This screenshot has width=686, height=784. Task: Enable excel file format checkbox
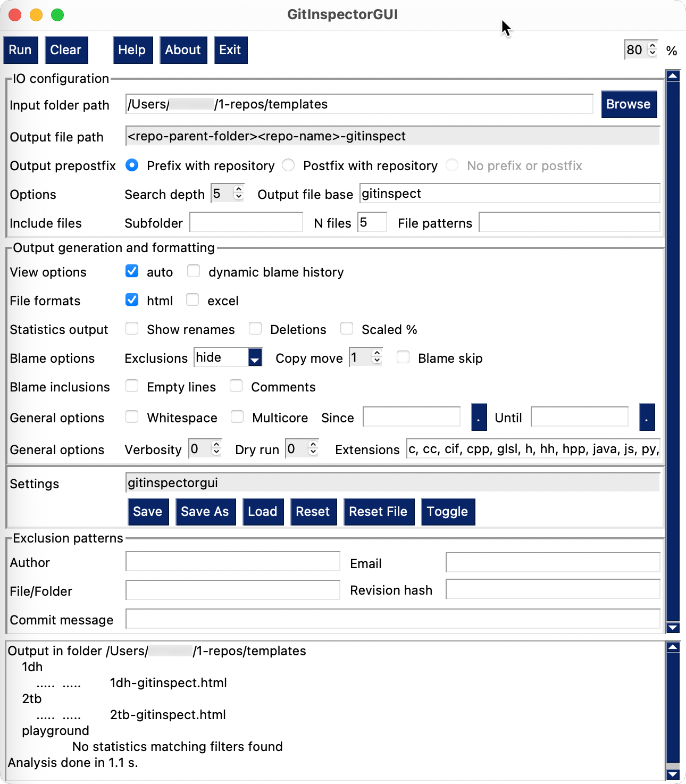pos(193,300)
